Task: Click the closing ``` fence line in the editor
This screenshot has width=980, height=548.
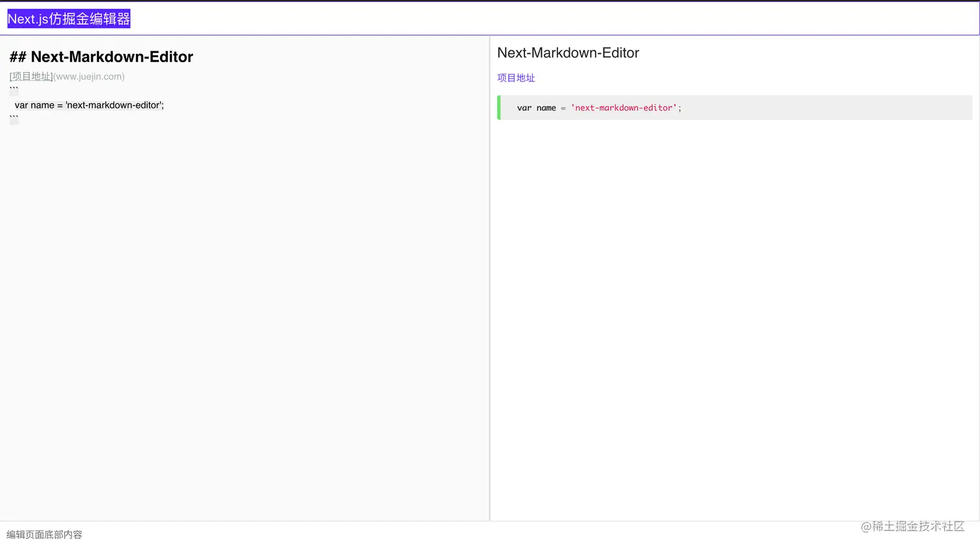Action: 14,119
